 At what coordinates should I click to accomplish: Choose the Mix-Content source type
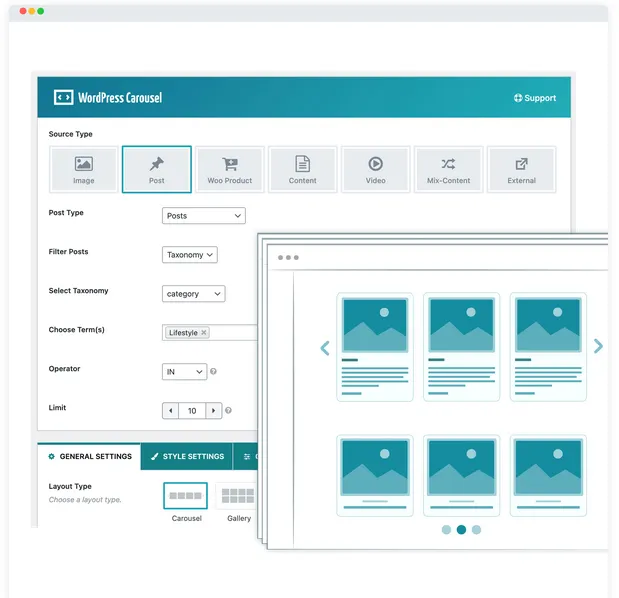[x=448, y=169]
